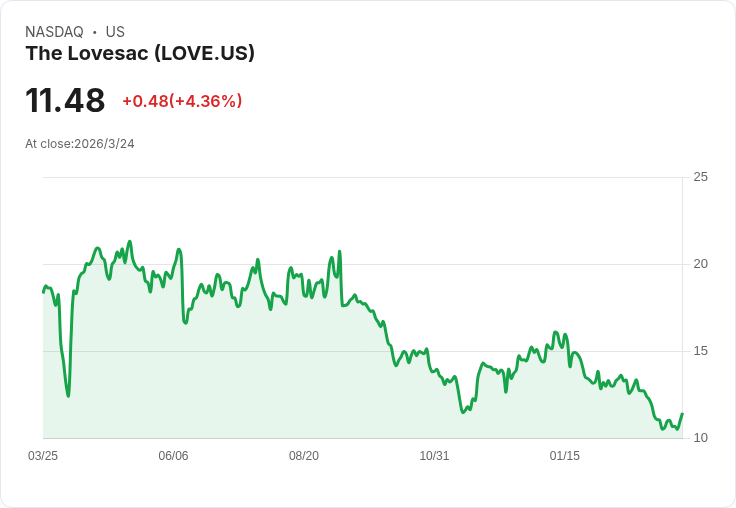736x508 pixels.
Task: Select the 03/25 date axis label
Action: tap(43, 456)
